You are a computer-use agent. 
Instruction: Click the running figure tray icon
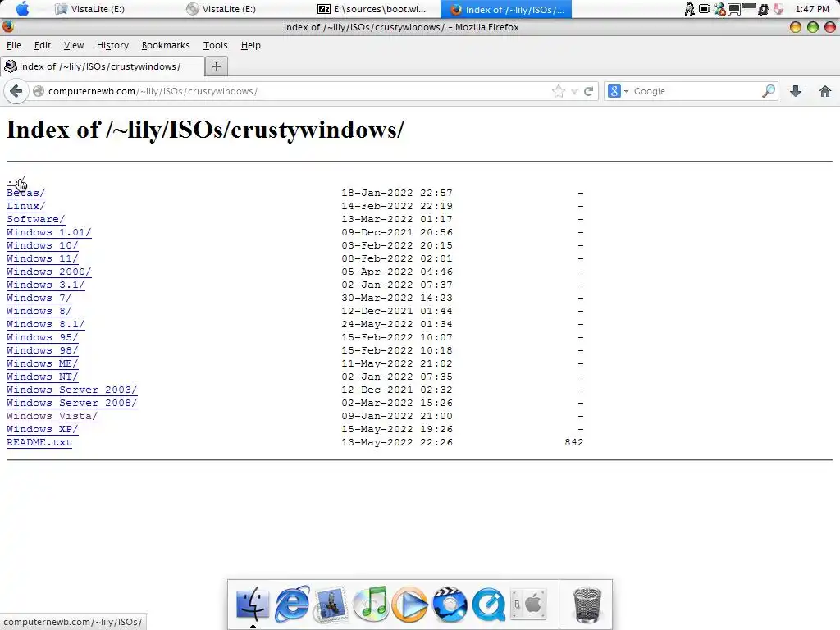[689, 9]
